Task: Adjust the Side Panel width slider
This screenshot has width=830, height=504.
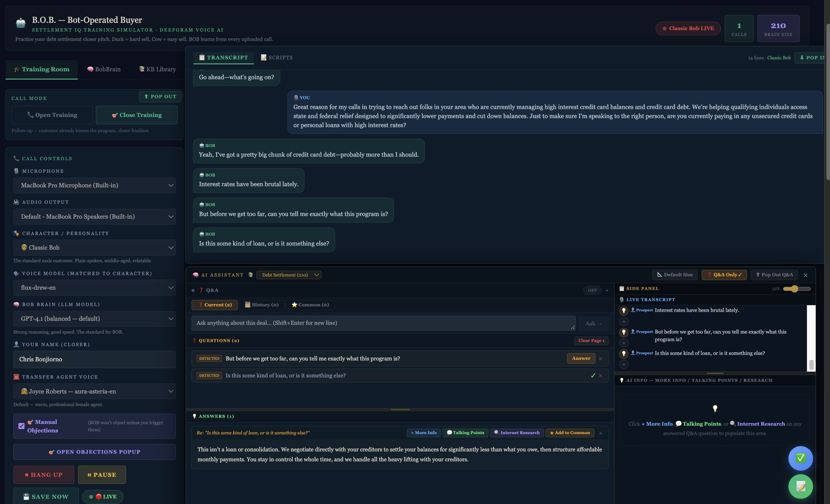Action: click(797, 289)
